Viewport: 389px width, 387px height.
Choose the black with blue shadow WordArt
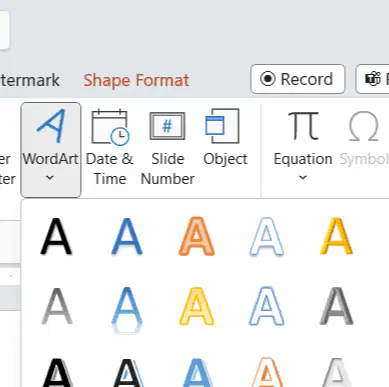(128, 372)
